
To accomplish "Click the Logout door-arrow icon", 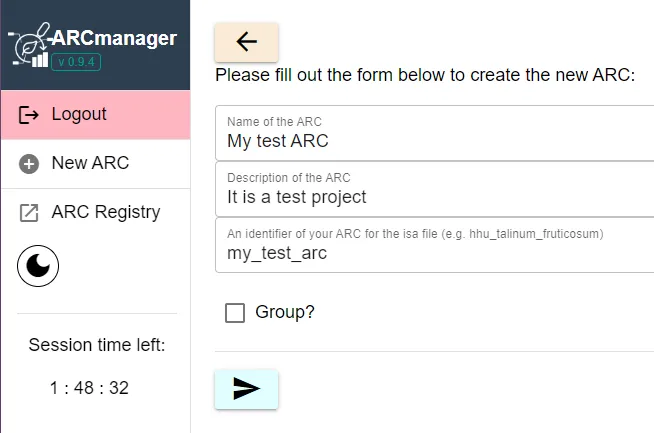I will point(29,115).
